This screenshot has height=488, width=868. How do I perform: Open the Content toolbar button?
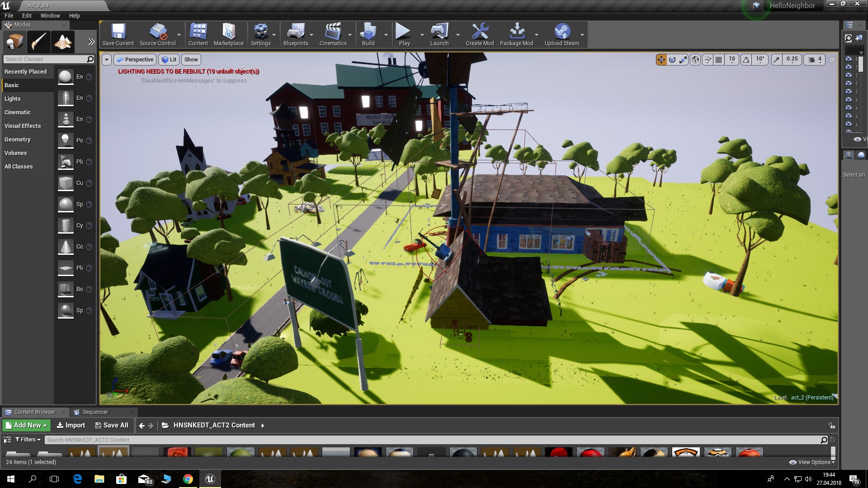[198, 34]
